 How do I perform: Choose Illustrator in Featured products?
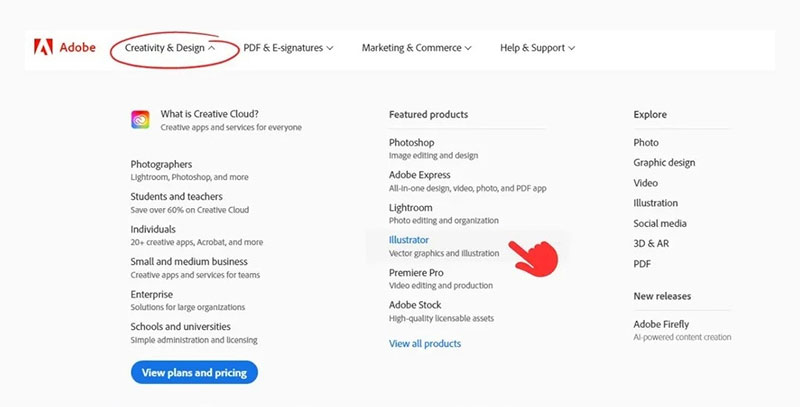tap(409, 241)
